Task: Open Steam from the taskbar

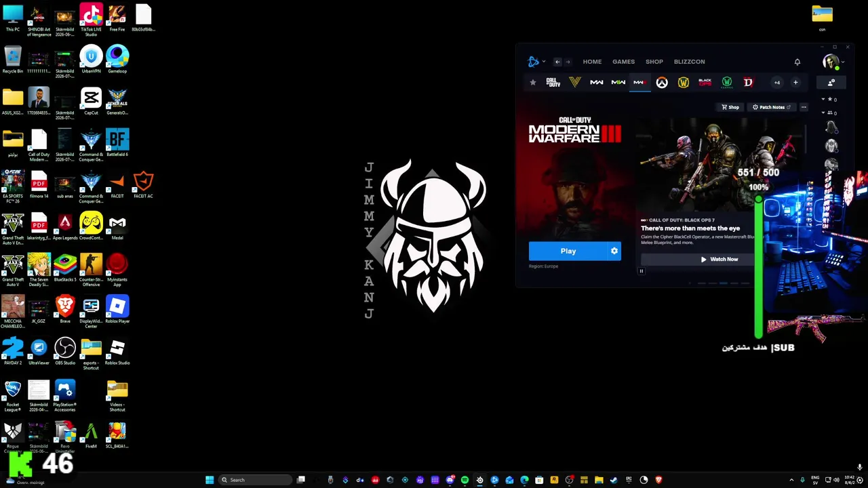Action: (x=614, y=480)
